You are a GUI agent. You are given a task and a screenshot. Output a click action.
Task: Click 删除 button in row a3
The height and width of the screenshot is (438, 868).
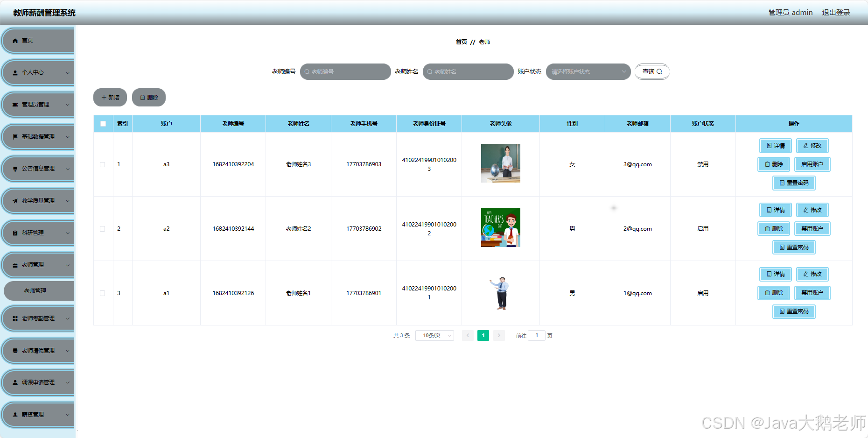tap(773, 164)
